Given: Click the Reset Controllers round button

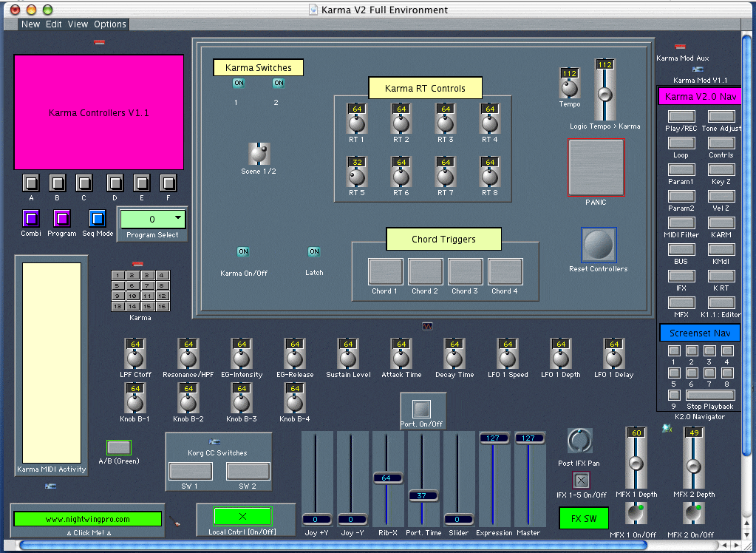Looking at the screenshot, I should coord(599,245).
